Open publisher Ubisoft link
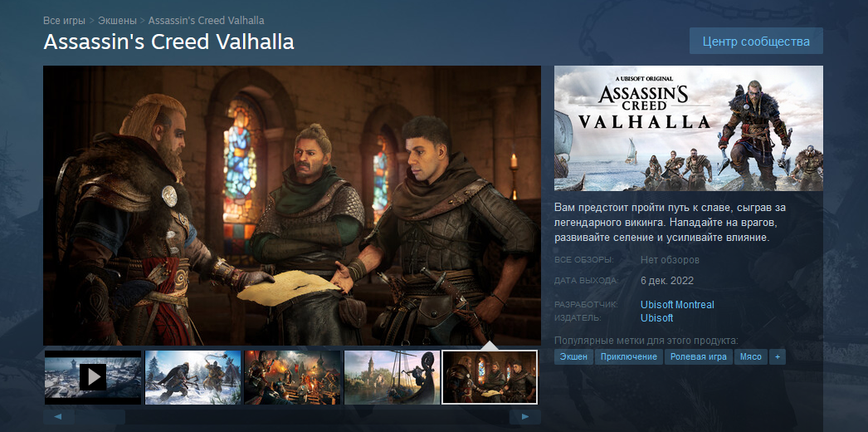Viewport: 868px width, 432px height. point(656,318)
